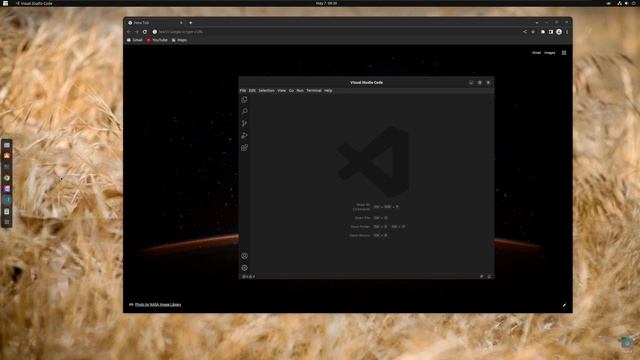Open the Photo by NASA Image Library link
The width and height of the screenshot is (640, 360).
(158, 304)
